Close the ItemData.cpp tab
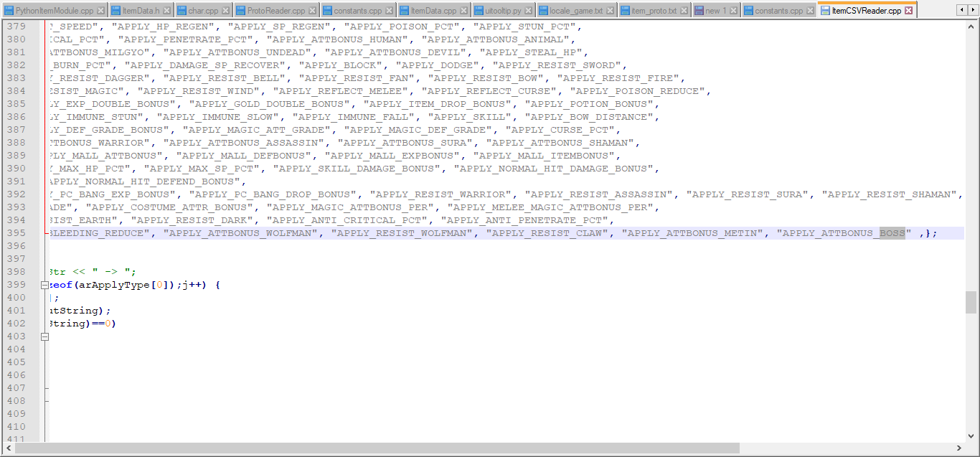The image size is (980, 457). point(463,11)
